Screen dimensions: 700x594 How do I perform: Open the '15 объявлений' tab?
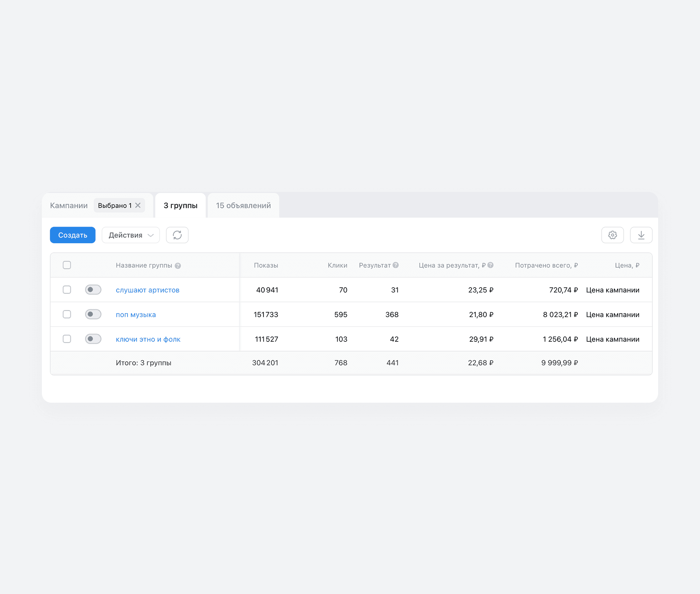click(x=243, y=205)
